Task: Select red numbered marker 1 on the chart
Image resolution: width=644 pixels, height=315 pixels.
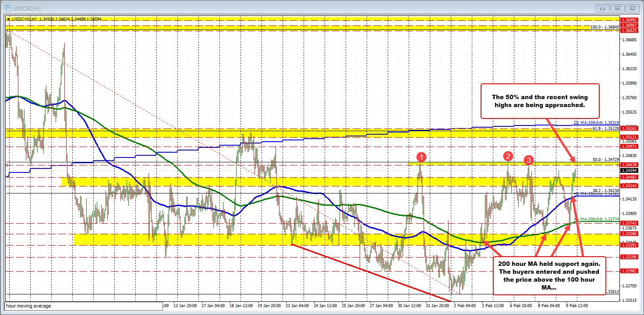Action: point(421,156)
